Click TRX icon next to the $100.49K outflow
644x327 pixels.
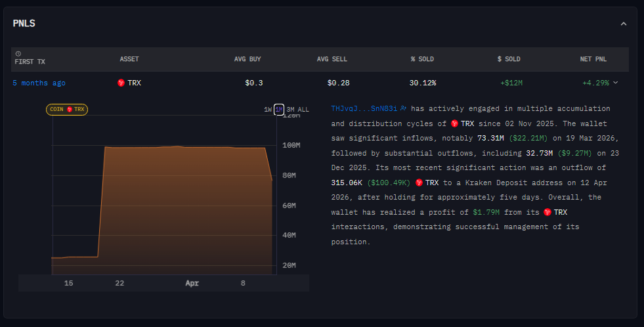point(419,183)
